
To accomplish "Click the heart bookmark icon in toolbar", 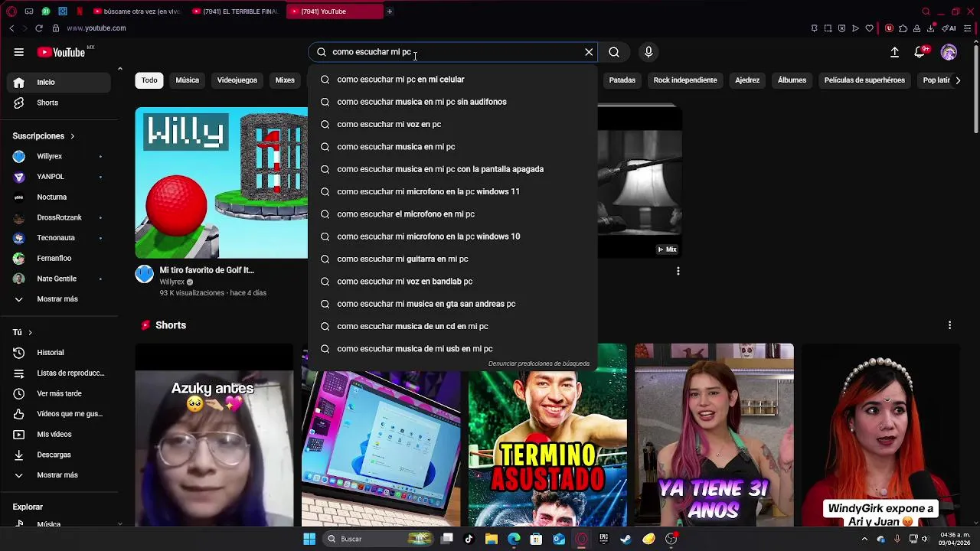I will coord(869,28).
